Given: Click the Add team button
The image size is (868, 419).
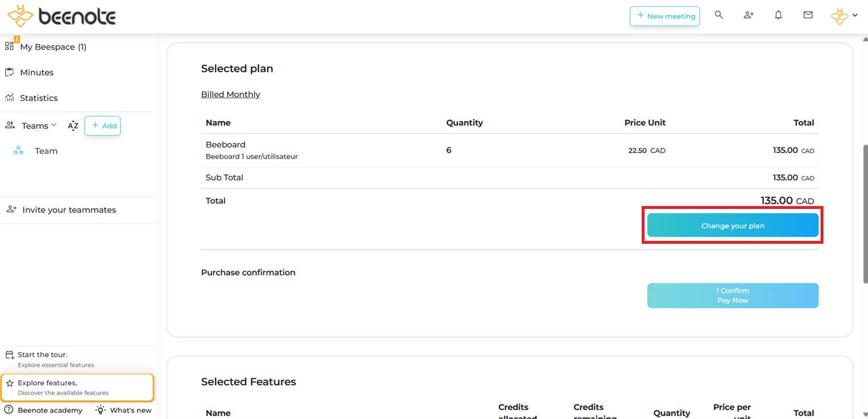Looking at the screenshot, I should (103, 126).
